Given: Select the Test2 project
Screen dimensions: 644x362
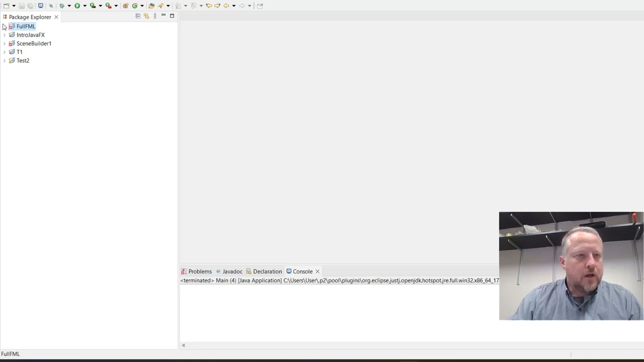Looking at the screenshot, I should (23, 60).
